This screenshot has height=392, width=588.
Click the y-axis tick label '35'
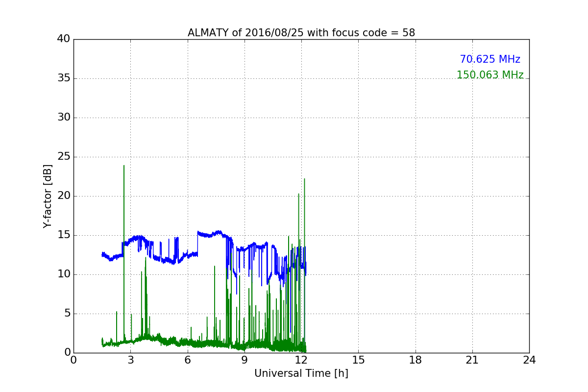(x=64, y=78)
